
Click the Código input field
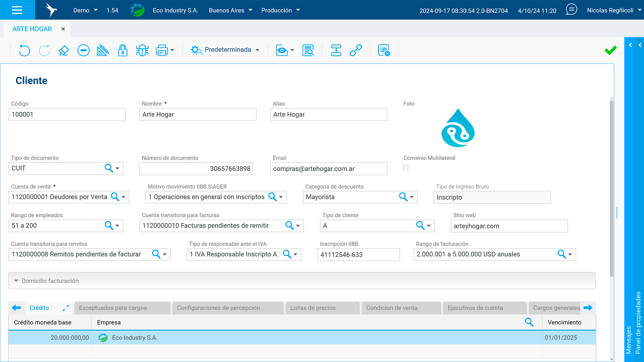[x=67, y=114]
